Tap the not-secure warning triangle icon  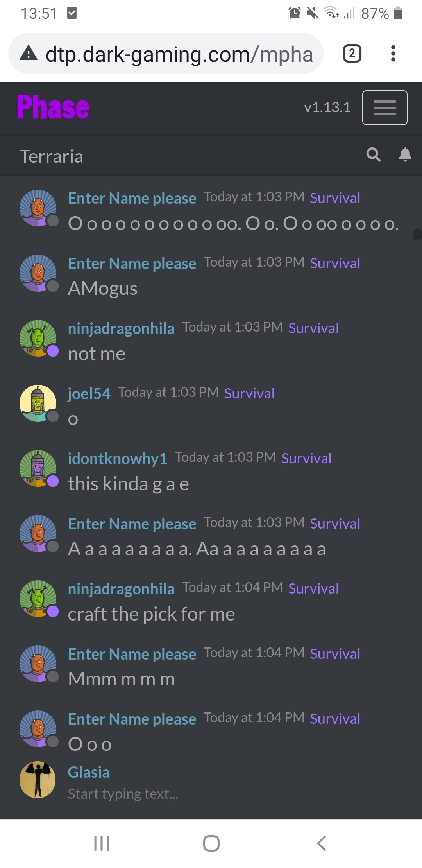(x=29, y=53)
